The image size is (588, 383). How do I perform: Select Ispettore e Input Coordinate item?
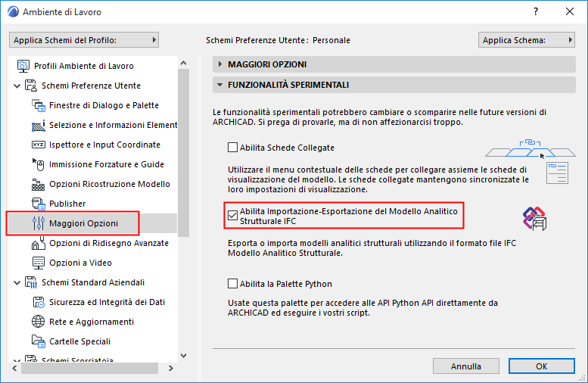104,145
